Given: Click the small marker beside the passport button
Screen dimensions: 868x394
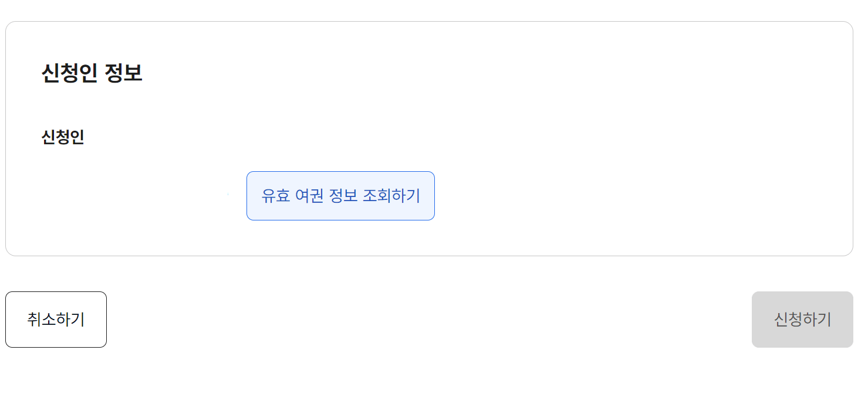Looking at the screenshot, I should coord(229,193).
